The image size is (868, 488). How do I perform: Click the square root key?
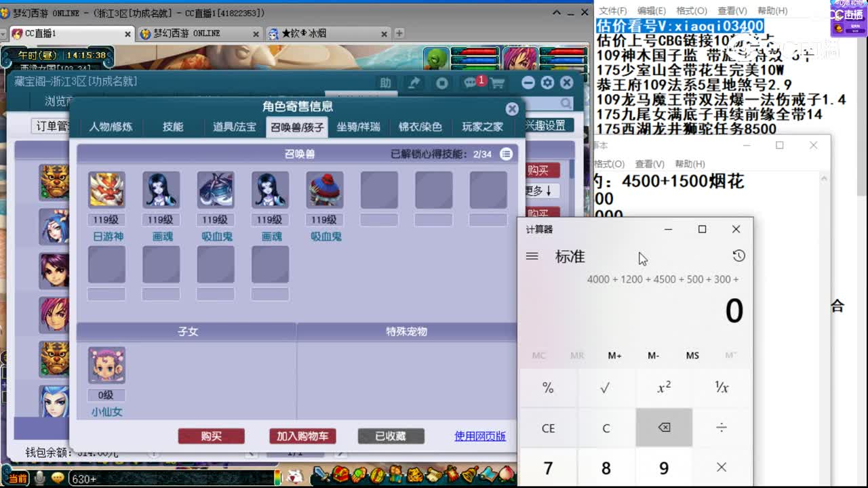(606, 388)
